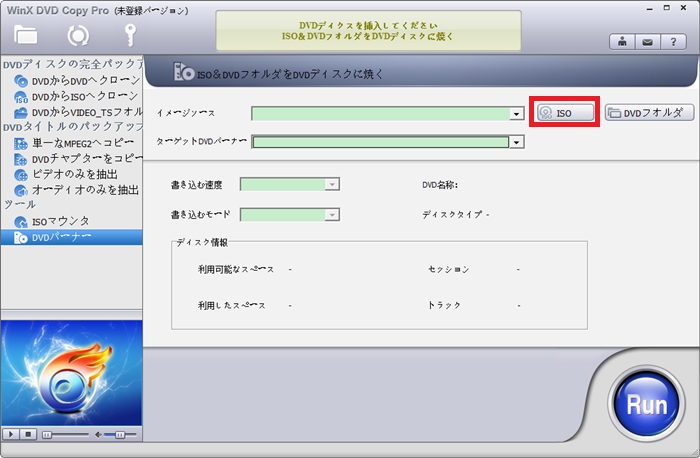
Task: Click the 利用したスペース label
Action: [x=232, y=305]
